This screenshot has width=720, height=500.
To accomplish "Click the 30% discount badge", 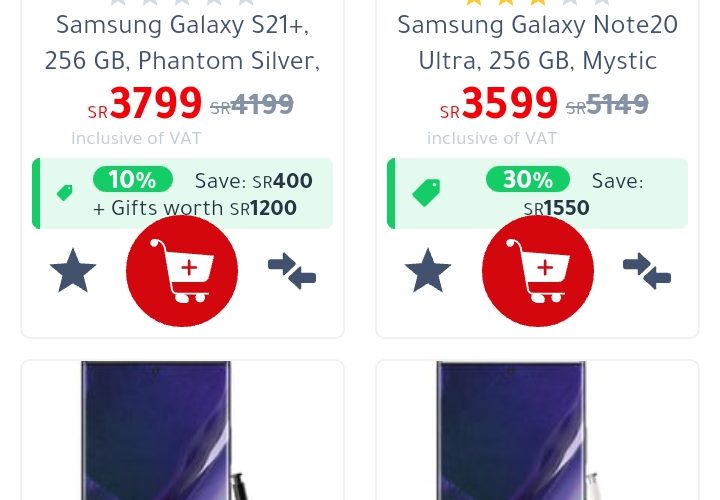I will [528, 179].
